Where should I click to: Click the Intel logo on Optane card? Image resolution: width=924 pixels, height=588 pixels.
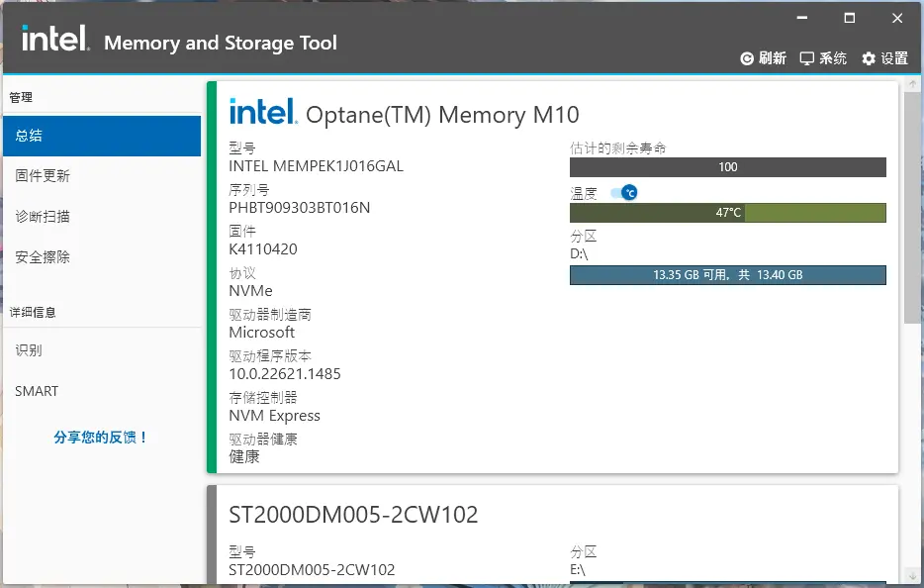(x=262, y=111)
